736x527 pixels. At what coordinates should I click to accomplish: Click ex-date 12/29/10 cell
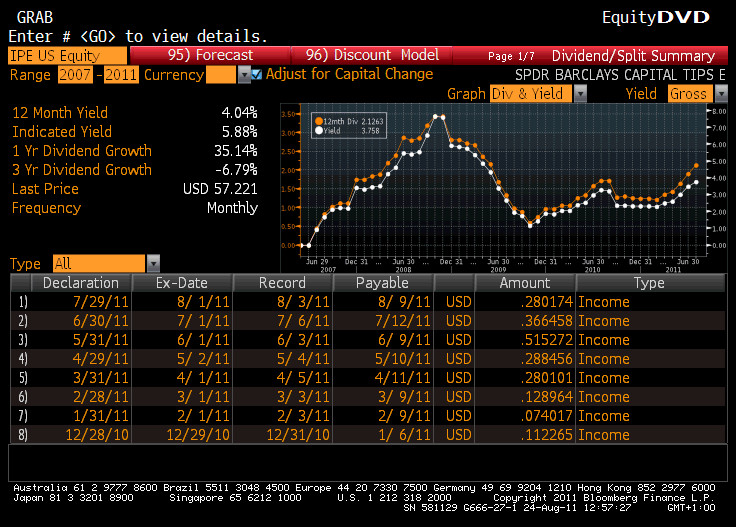198,435
